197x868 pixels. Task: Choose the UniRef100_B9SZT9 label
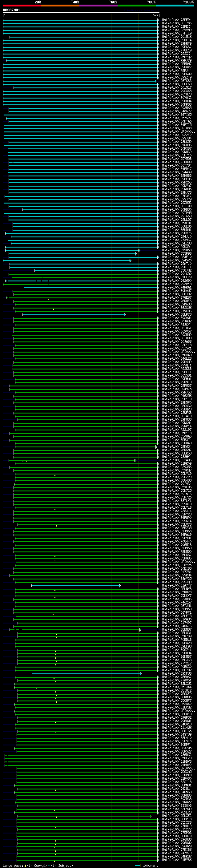pos(177,78)
